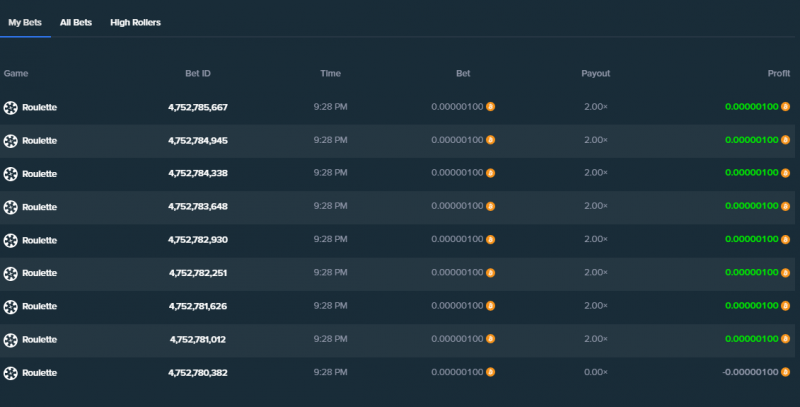Click roulette wheel icon for bet 4,752,782,251

11,273
